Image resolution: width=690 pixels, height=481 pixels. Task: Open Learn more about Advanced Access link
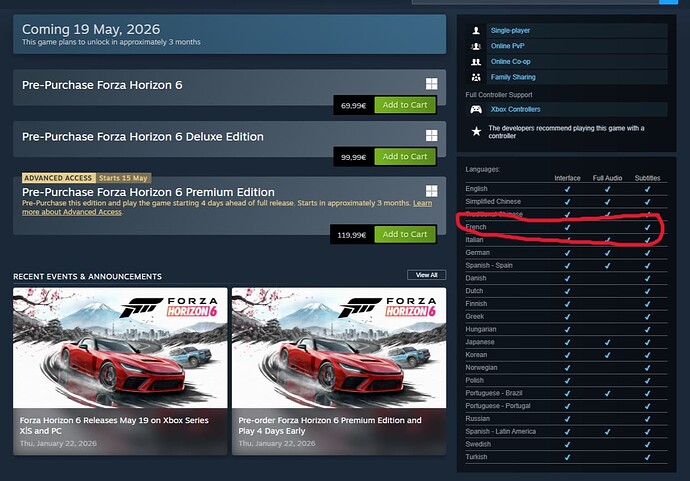click(x=227, y=207)
